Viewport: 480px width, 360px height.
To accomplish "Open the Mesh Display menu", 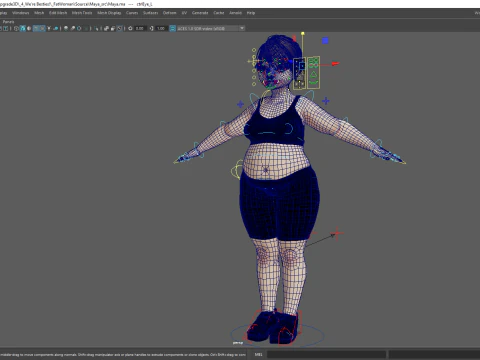I will tap(109, 13).
